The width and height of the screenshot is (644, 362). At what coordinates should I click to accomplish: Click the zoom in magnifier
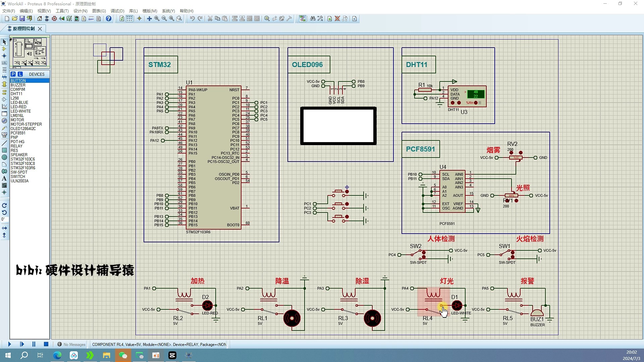tap(157, 19)
